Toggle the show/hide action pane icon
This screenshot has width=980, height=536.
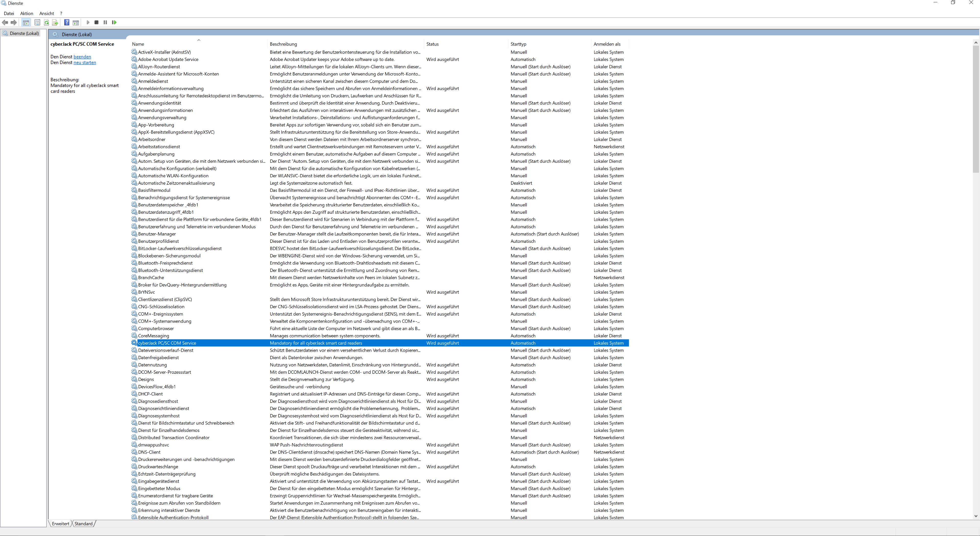(76, 22)
